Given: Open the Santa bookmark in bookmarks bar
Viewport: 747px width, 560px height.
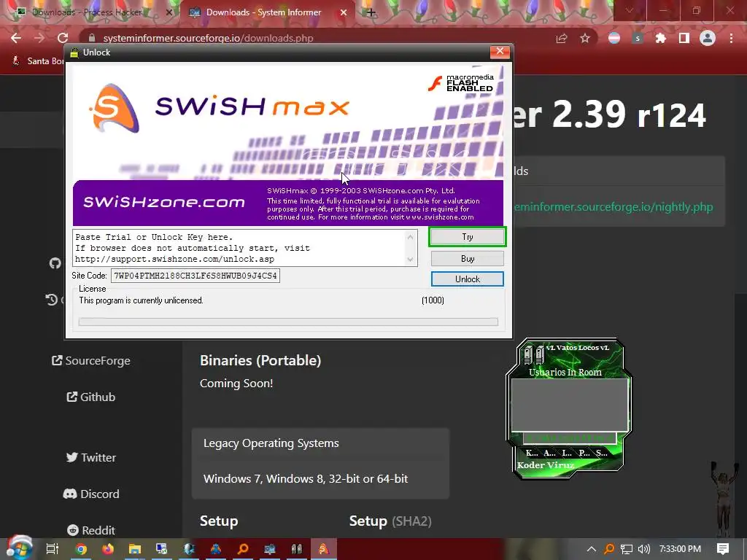Looking at the screenshot, I should tap(38, 61).
